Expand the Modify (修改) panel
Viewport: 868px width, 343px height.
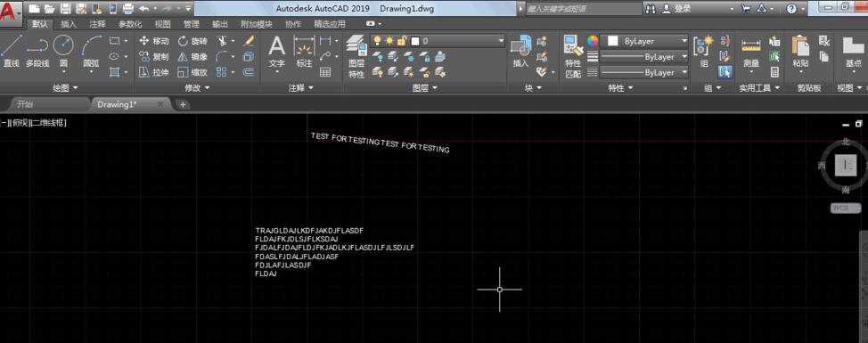point(197,88)
